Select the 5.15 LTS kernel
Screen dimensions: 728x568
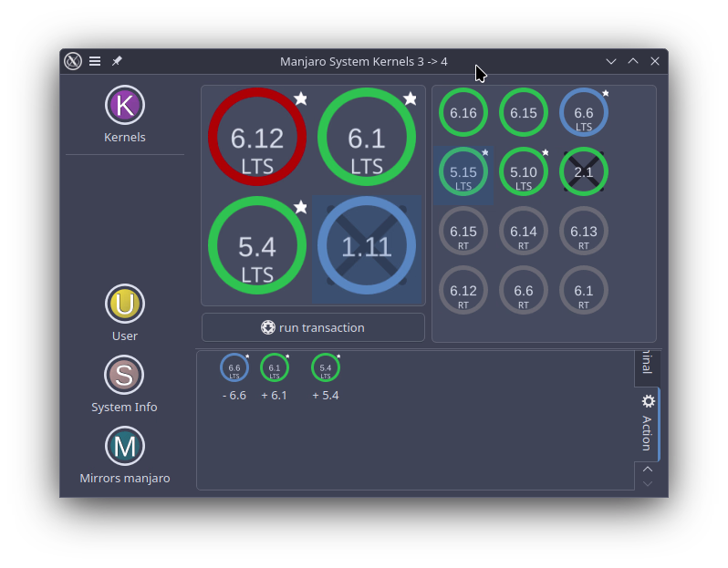click(463, 171)
